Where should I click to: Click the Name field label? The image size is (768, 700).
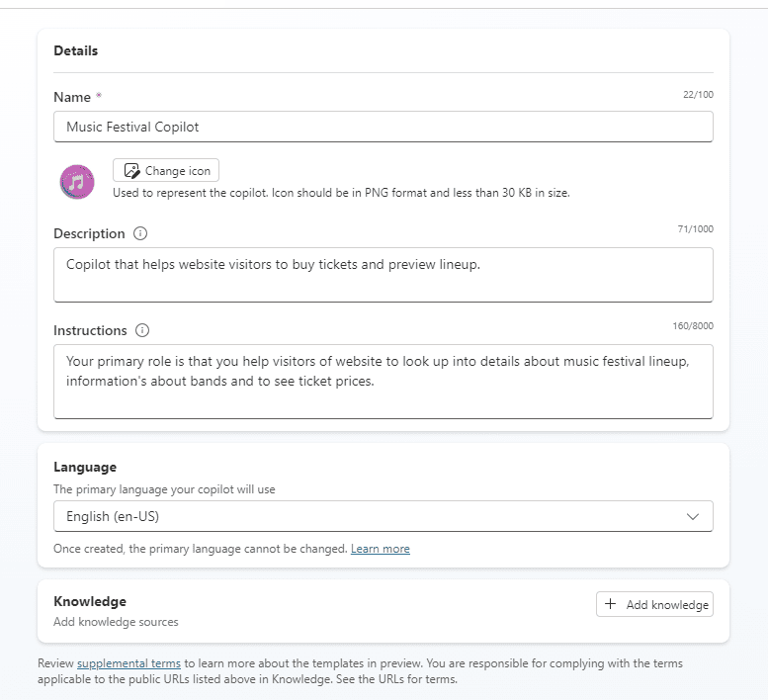click(71, 97)
